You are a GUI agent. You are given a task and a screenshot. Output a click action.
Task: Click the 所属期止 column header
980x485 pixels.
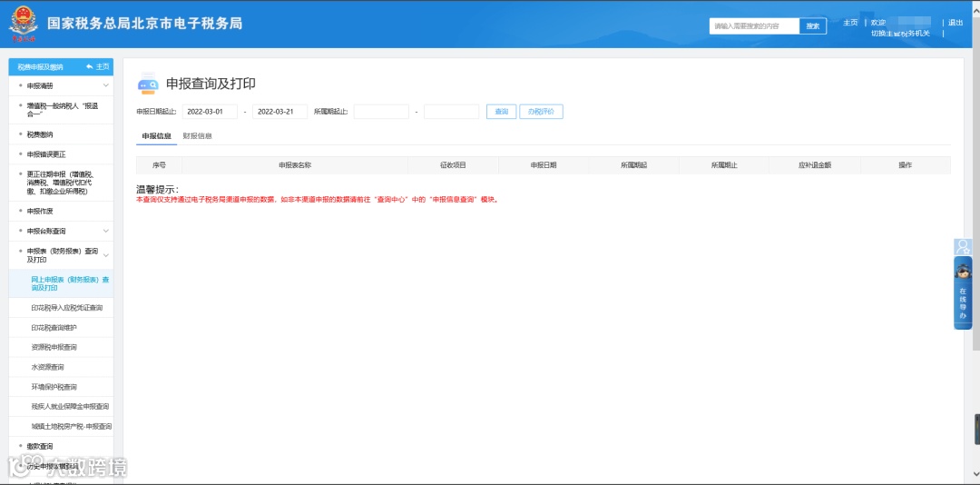[724, 165]
